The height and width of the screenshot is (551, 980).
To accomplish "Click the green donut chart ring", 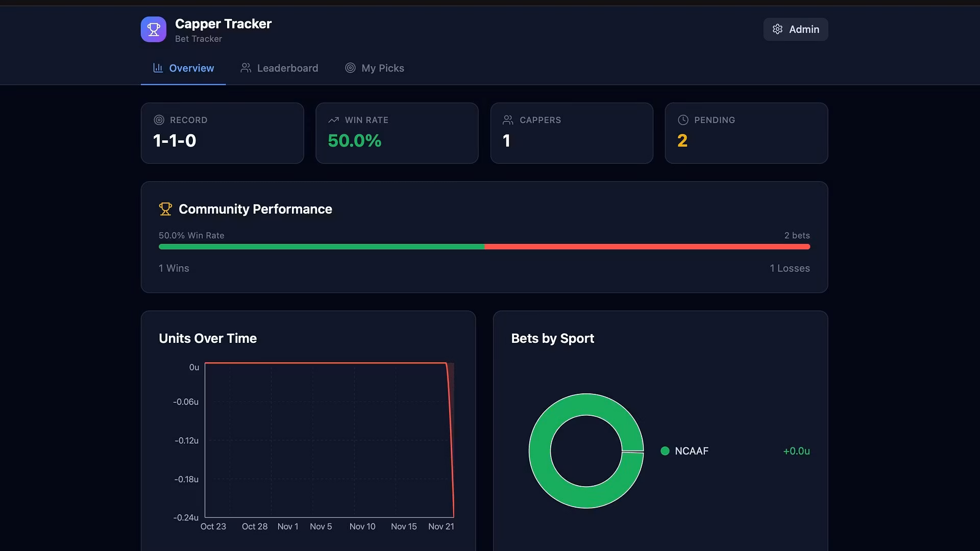I will pyautogui.click(x=540, y=451).
